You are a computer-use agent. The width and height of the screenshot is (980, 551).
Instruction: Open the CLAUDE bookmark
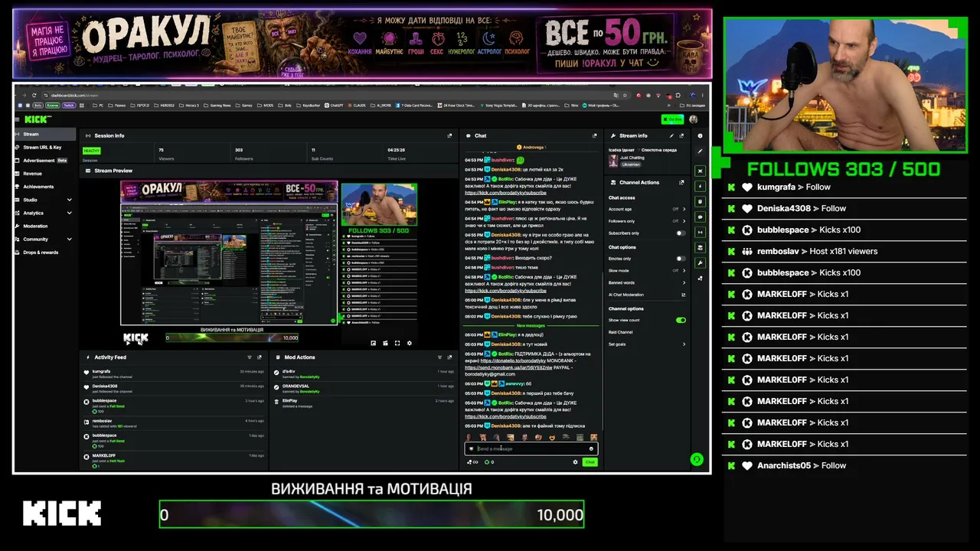point(358,106)
